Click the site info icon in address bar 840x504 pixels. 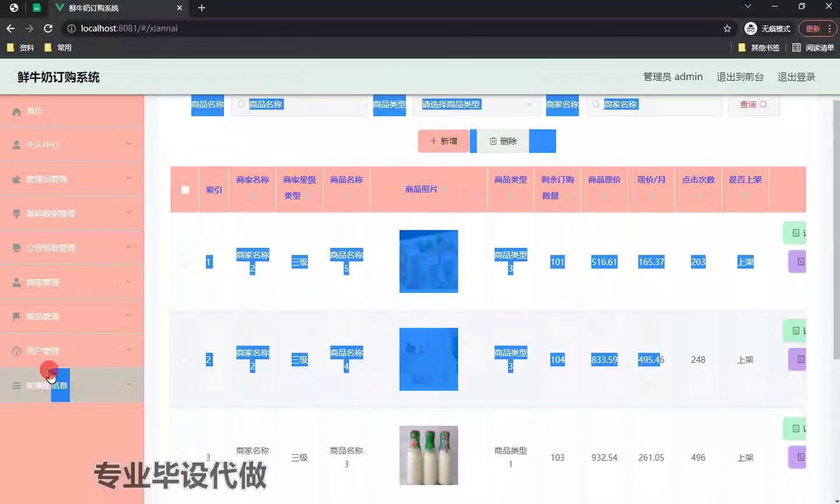pos(71,29)
